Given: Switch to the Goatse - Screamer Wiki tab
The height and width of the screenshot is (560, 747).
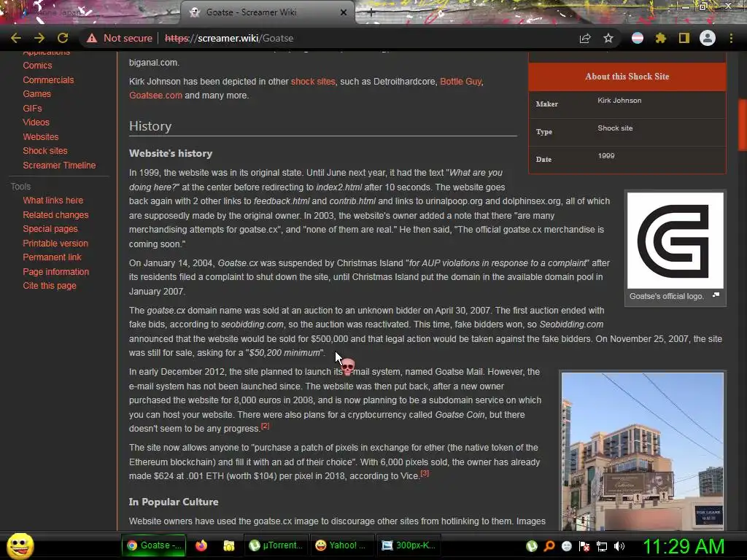Looking at the screenshot, I should (267, 12).
